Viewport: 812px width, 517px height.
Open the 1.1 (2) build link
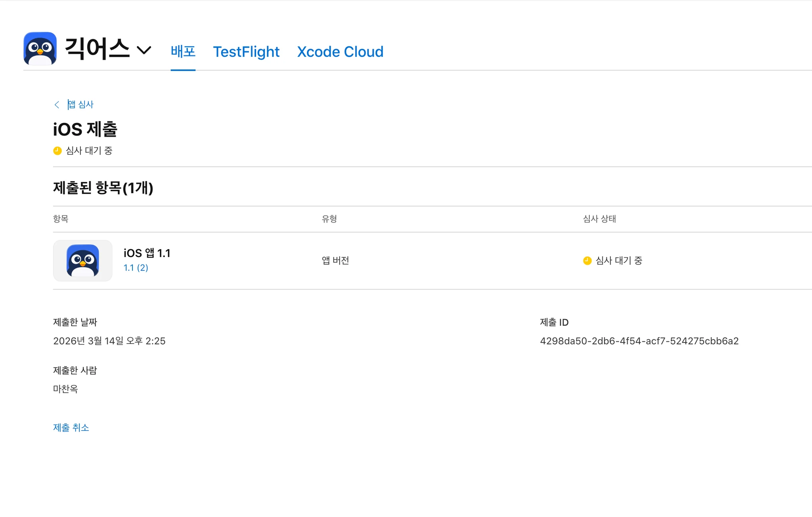[x=136, y=268]
